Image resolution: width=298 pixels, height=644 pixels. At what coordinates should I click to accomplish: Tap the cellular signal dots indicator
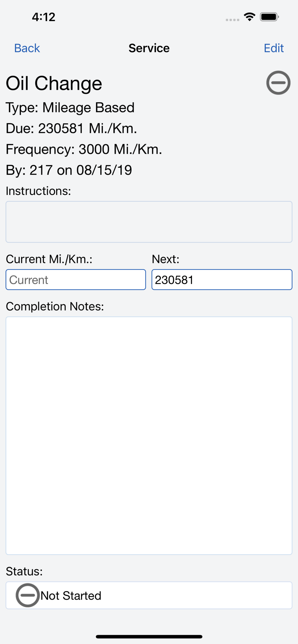coord(232,20)
